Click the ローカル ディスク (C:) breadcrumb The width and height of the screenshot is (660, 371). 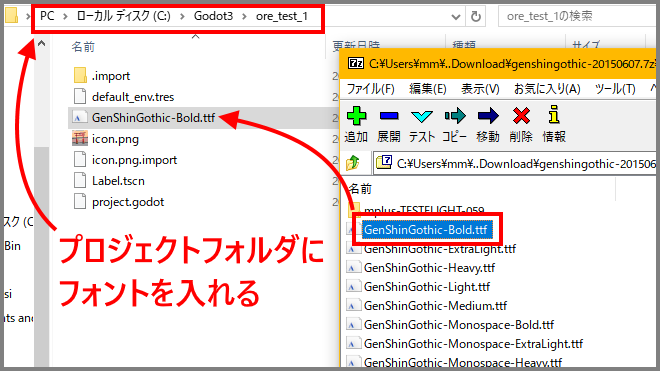pyautogui.click(x=124, y=16)
